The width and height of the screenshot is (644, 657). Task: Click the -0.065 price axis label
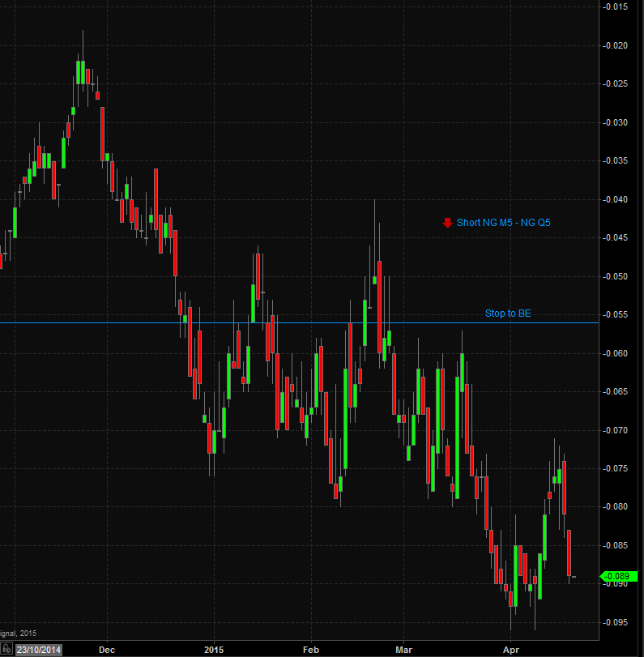pos(616,391)
